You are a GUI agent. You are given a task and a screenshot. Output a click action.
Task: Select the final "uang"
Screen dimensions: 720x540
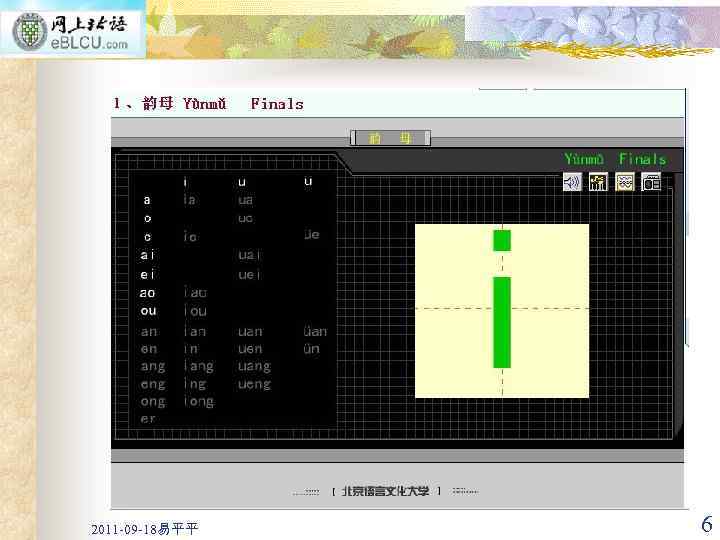tap(254, 366)
